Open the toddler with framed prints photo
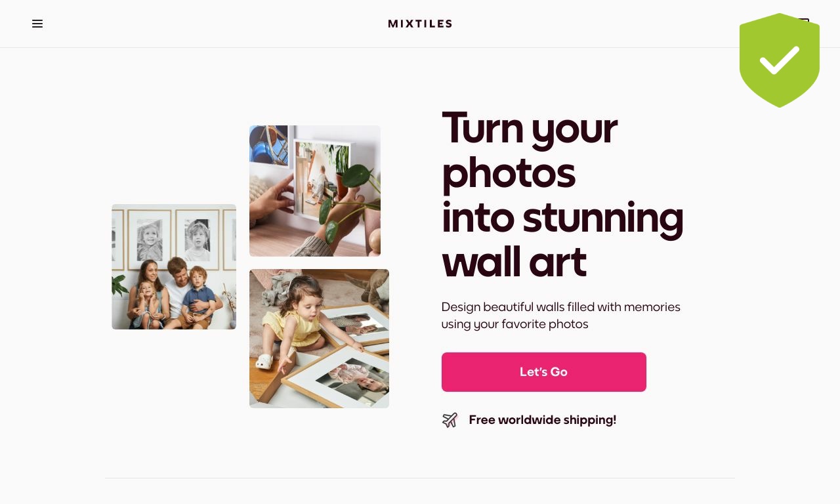Screen dimensions: 840x504 pos(319,339)
